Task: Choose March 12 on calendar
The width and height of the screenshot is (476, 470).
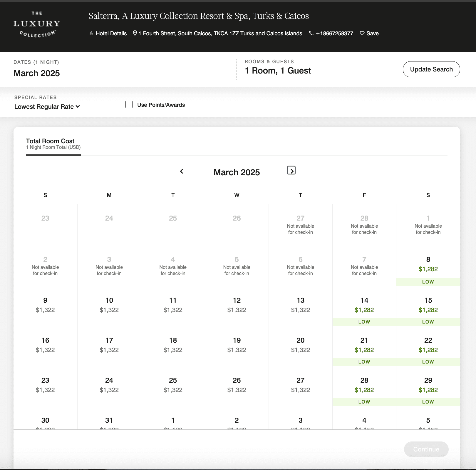Action: pos(237,306)
